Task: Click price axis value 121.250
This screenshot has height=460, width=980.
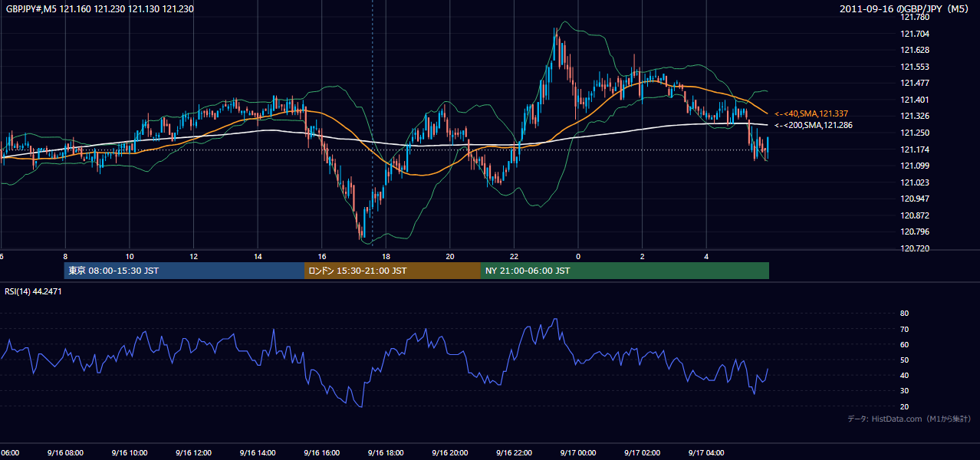Action: [913, 133]
